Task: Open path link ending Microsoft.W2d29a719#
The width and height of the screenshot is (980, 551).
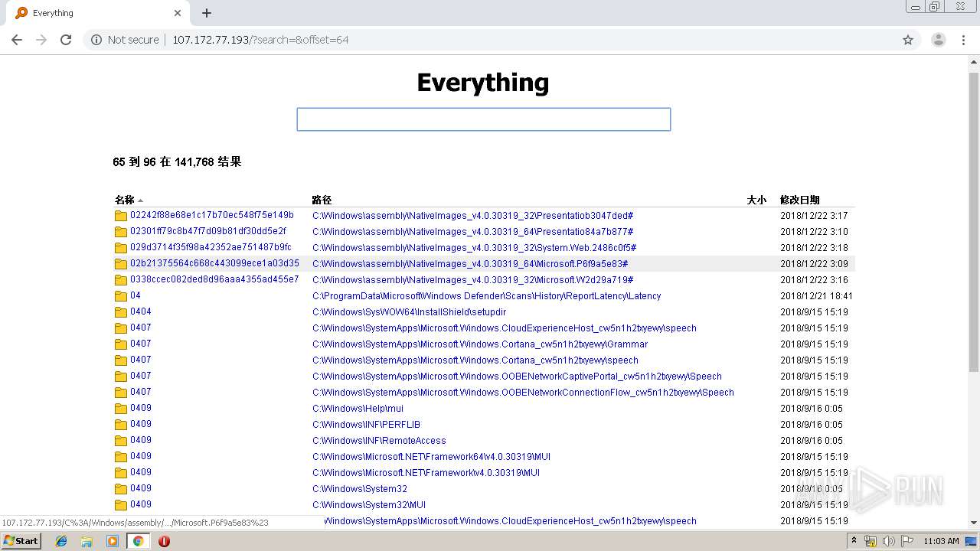Action: [x=473, y=280]
